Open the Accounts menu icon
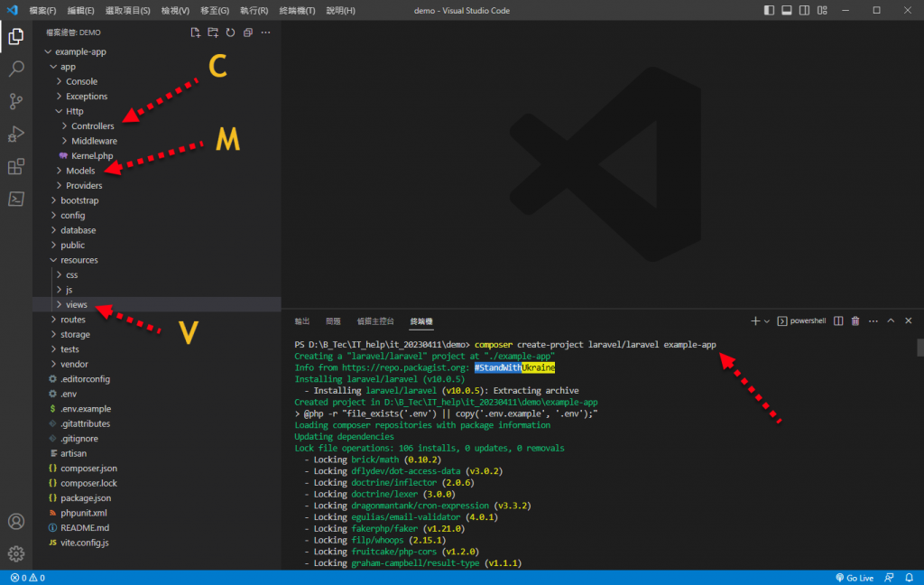 click(x=16, y=521)
